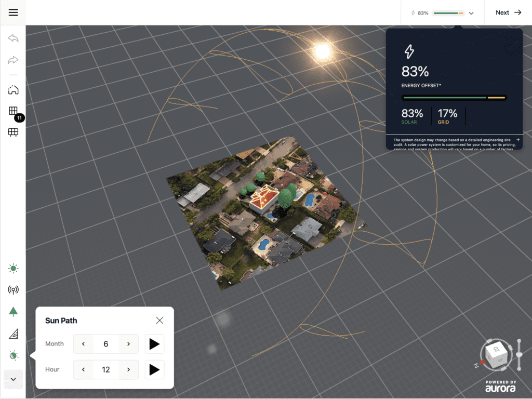This screenshot has height=399, width=532.
Task: Open the panels tool with badge 11
Action: (13, 111)
